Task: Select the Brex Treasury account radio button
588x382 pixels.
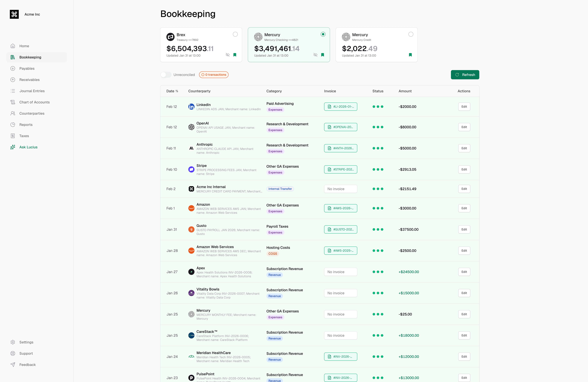Action: tap(235, 34)
